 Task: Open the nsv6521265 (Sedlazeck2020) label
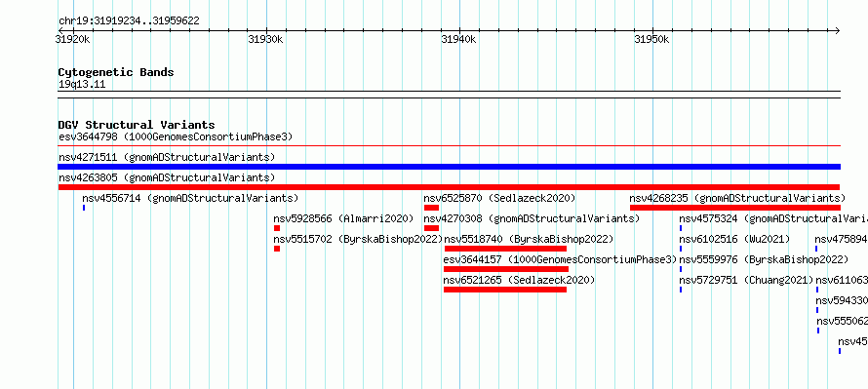[519, 280]
